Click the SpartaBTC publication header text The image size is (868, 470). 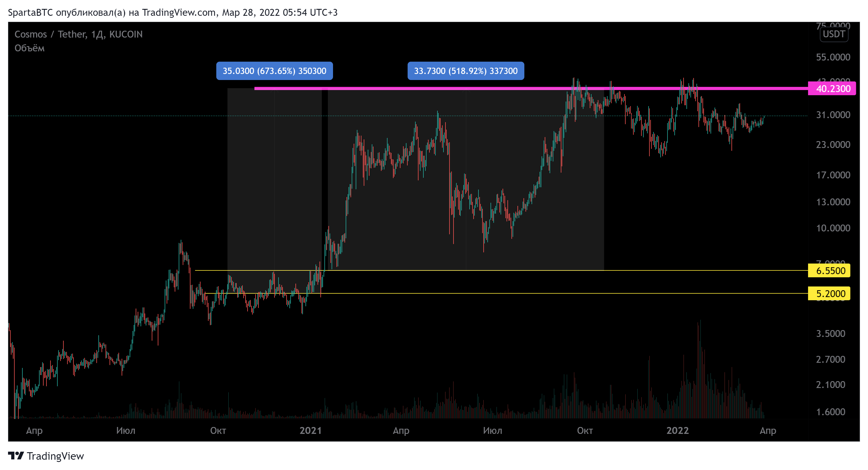point(172,12)
